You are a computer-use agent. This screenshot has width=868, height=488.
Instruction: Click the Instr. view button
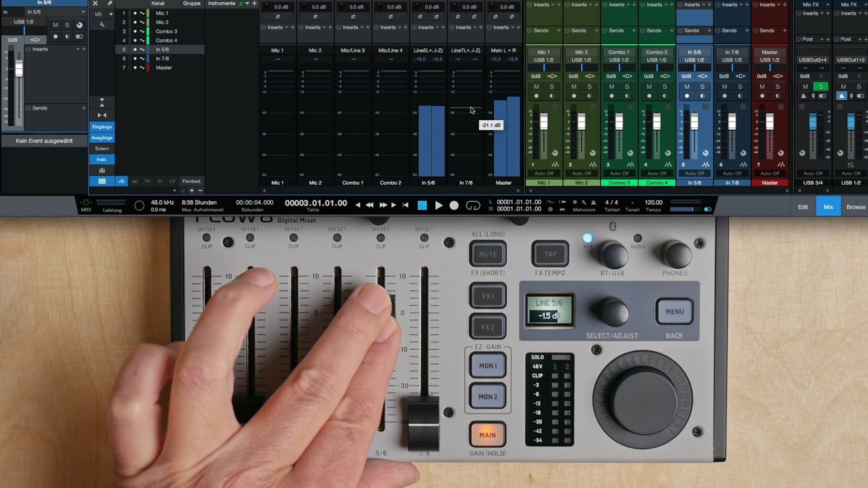pos(102,160)
